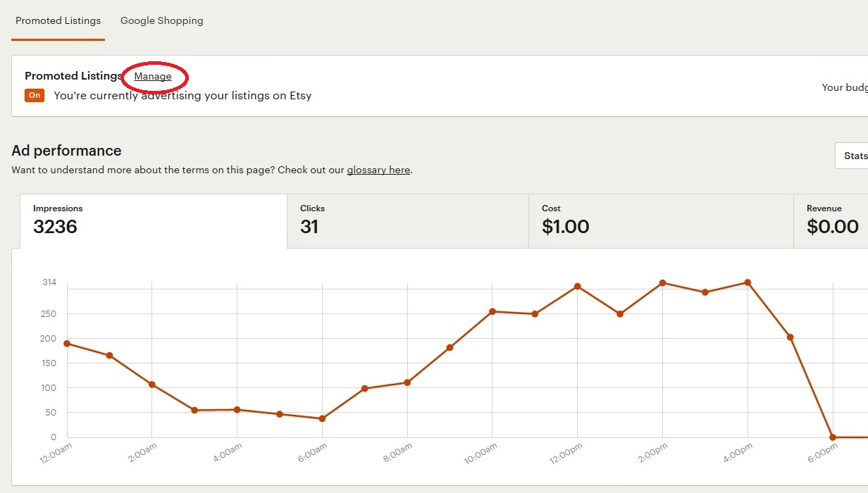The width and height of the screenshot is (868, 493).
Task: Open the Google Shopping tab
Action: pos(161,21)
